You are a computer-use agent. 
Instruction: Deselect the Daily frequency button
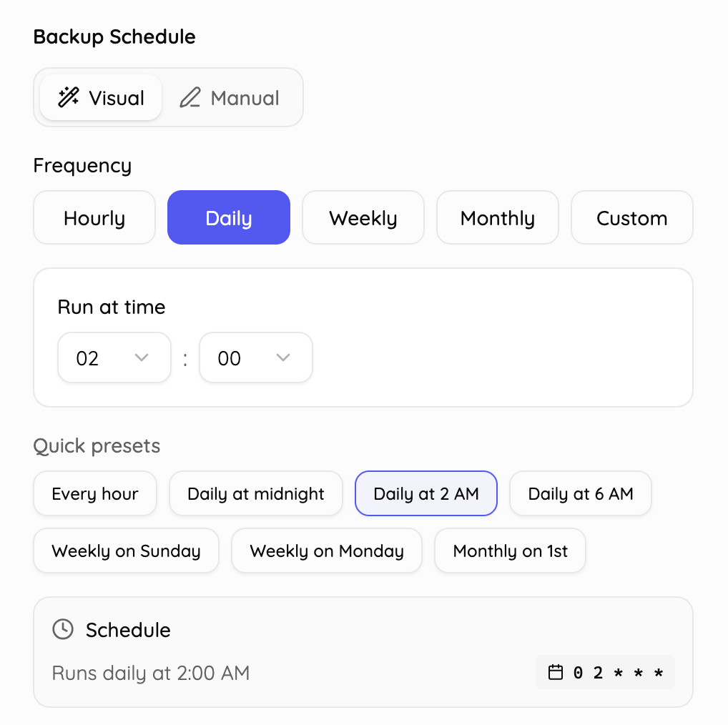pyautogui.click(x=228, y=217)
